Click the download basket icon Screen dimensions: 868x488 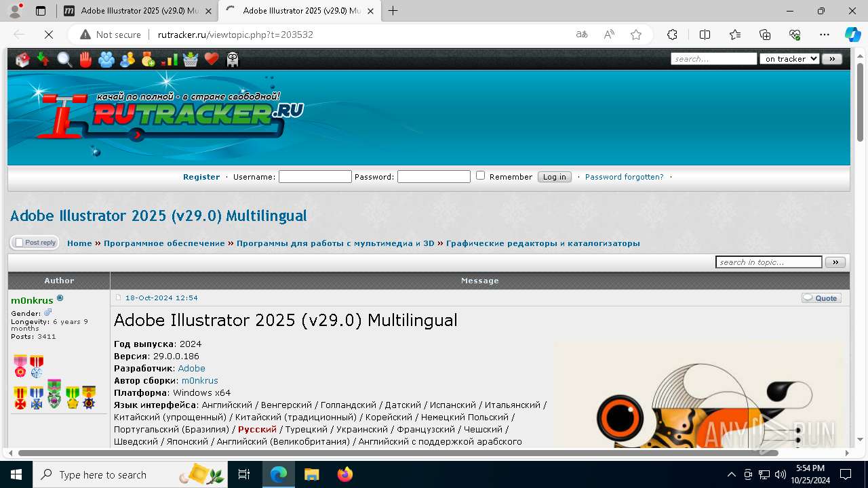click(x=191, y=60)
